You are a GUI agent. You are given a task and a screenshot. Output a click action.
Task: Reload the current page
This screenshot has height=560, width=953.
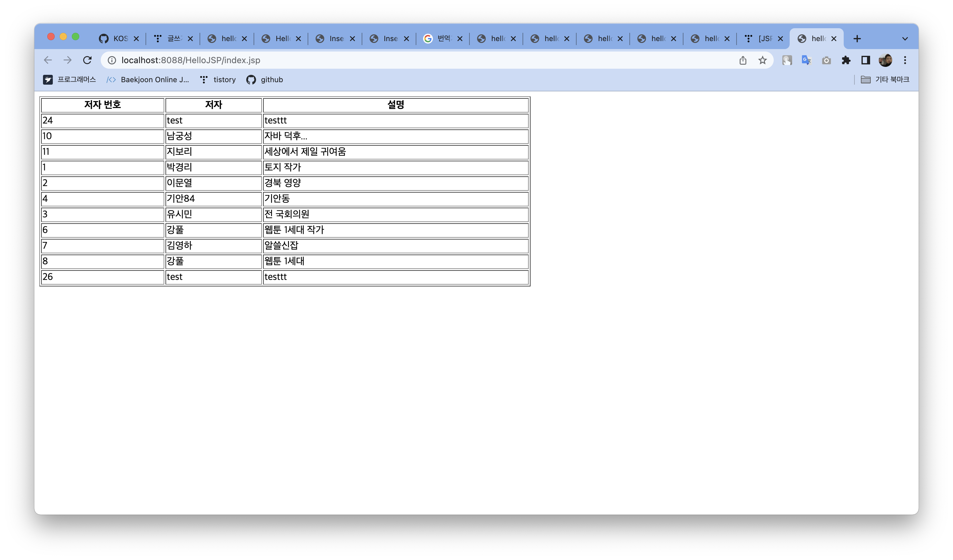[x=88, y=60]
